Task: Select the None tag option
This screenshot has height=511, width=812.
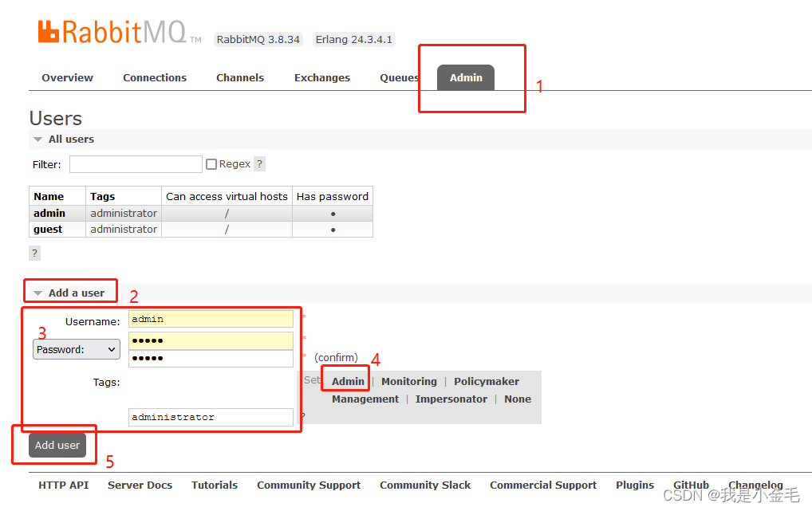Action: click(x=518, y=399)
